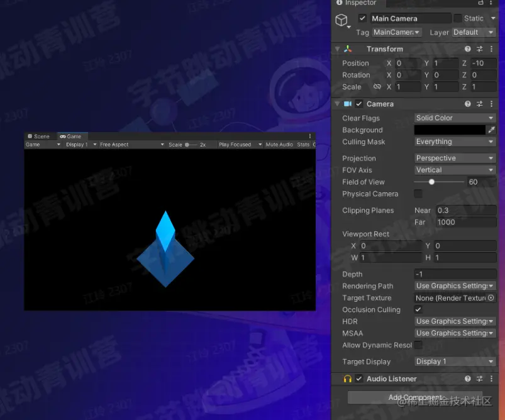Click the Transform component icon
This screenshot has height=420, width=505.
348,49
